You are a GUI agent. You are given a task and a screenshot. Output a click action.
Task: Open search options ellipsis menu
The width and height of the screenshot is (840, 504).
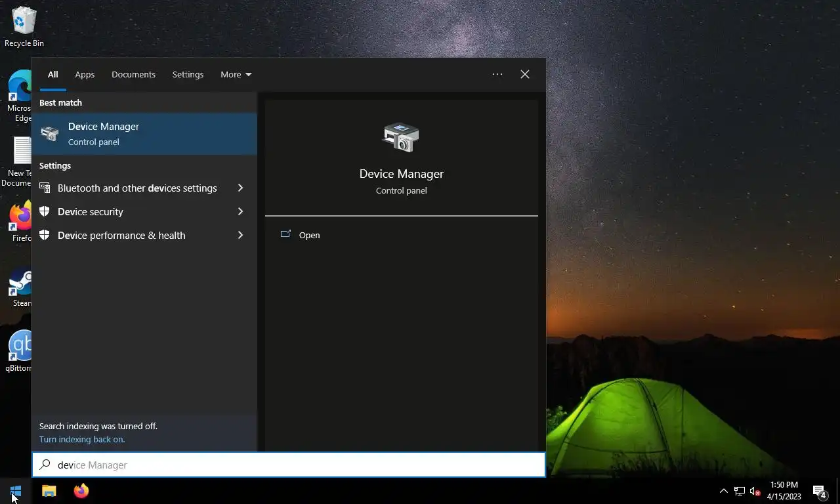497,74
